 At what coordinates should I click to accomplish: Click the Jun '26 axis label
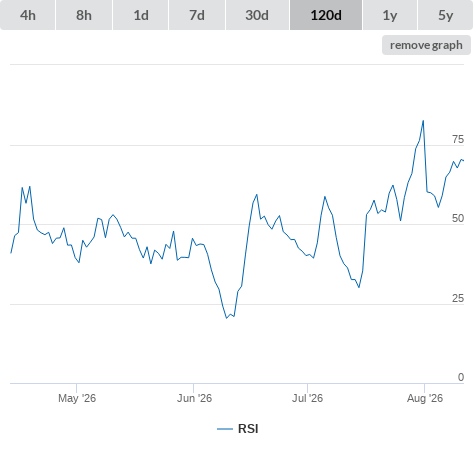(194, 398)
